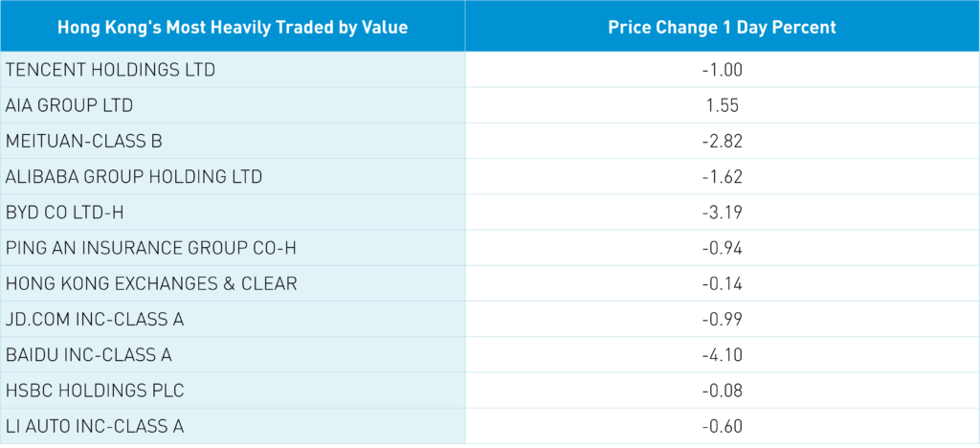Click the BAIDU INC-CLASS A cell
The width and height of the screenshot is (980, 448).
coord(89,355)
